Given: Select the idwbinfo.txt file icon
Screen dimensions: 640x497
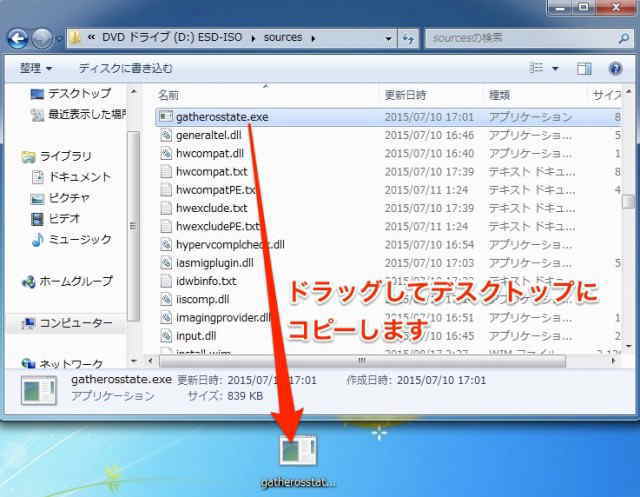Looking at the screenshot, I should 166,281.
